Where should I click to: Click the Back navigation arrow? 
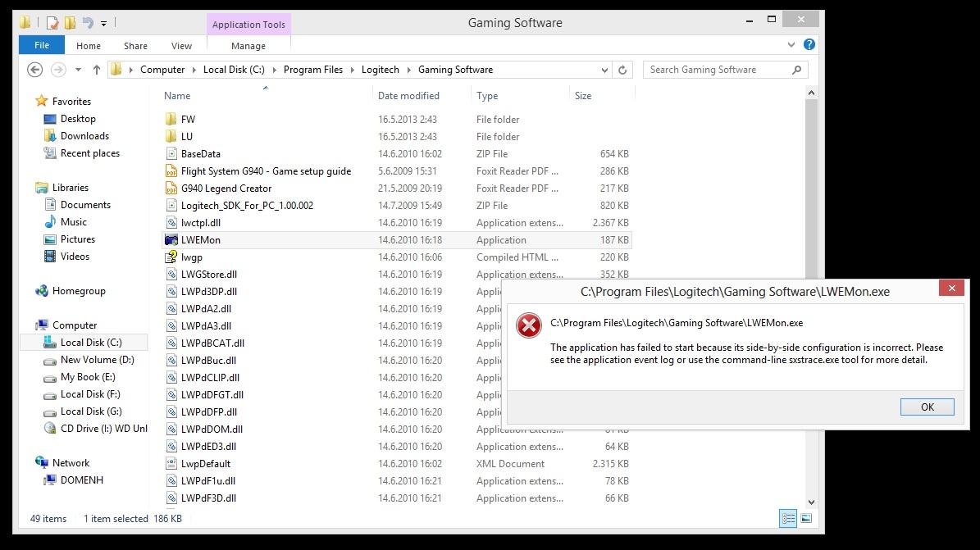(x=35, y=70)
